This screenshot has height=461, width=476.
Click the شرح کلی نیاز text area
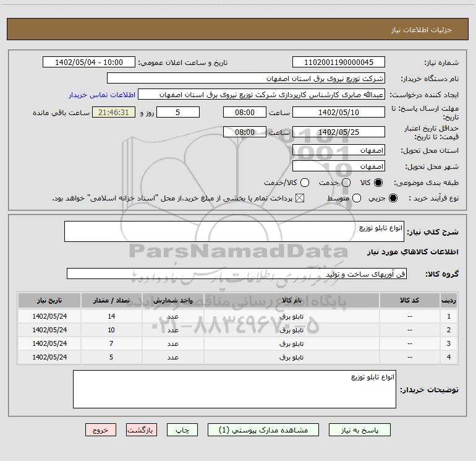tap(234, 231)
